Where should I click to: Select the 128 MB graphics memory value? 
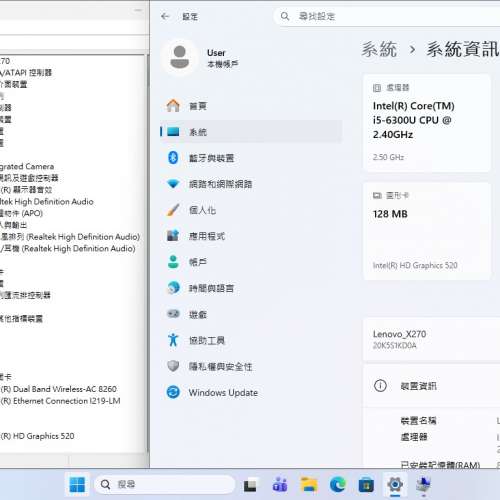pyautogui.click(x=390, y=214)
